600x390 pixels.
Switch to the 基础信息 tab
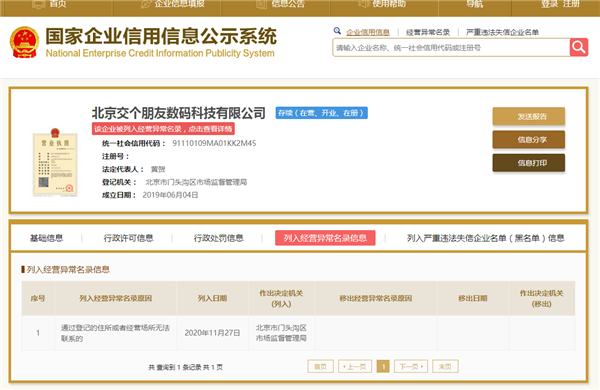(46, 238)
